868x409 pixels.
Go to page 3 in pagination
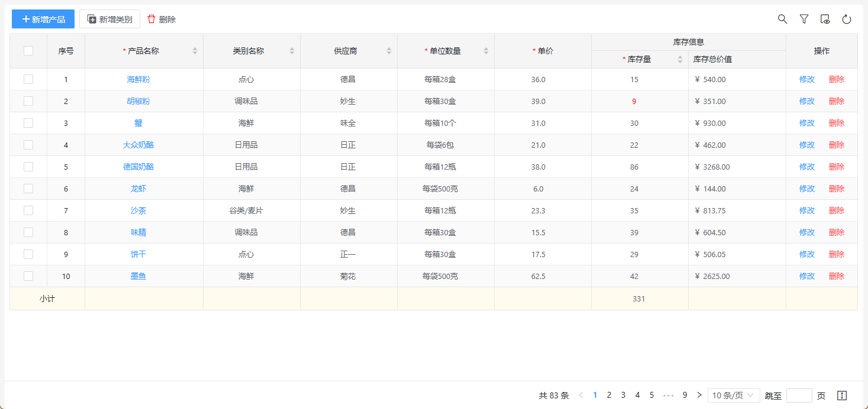(623, 395)
